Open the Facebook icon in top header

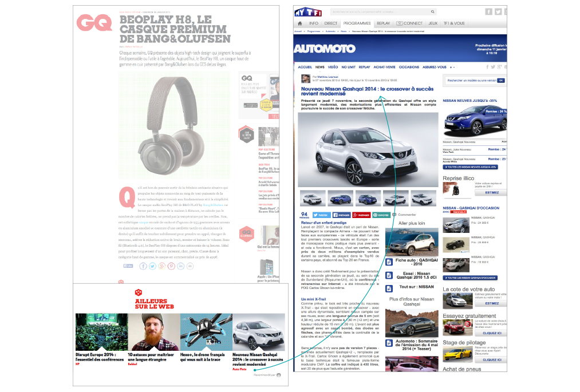click(x=488, y=11)
